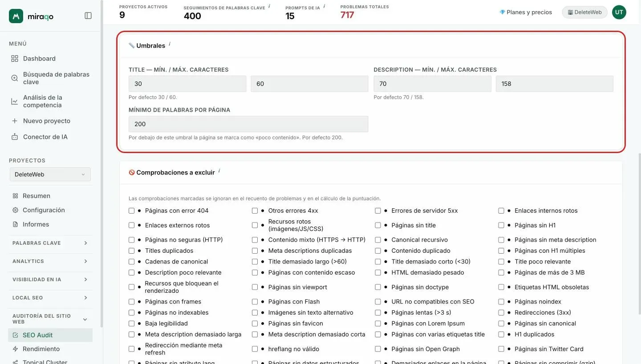Expand the Visibilidad en IA section

coord(50,279)
